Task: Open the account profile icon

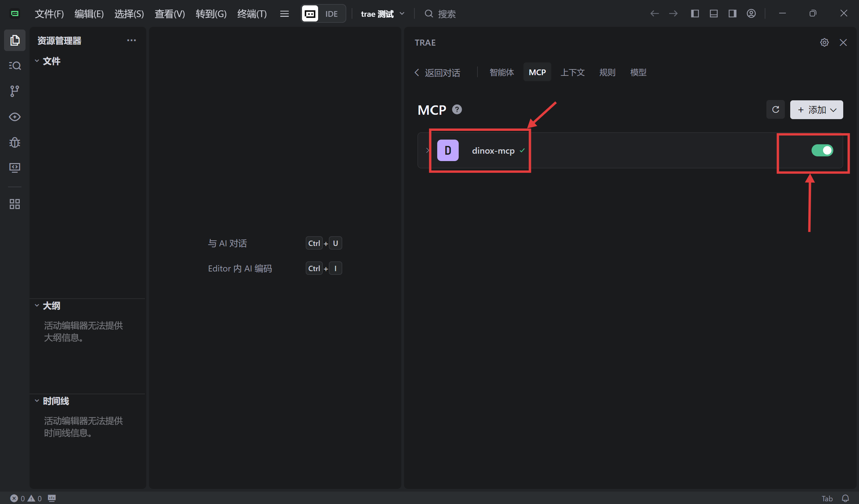Action: [x=751, y=14]
